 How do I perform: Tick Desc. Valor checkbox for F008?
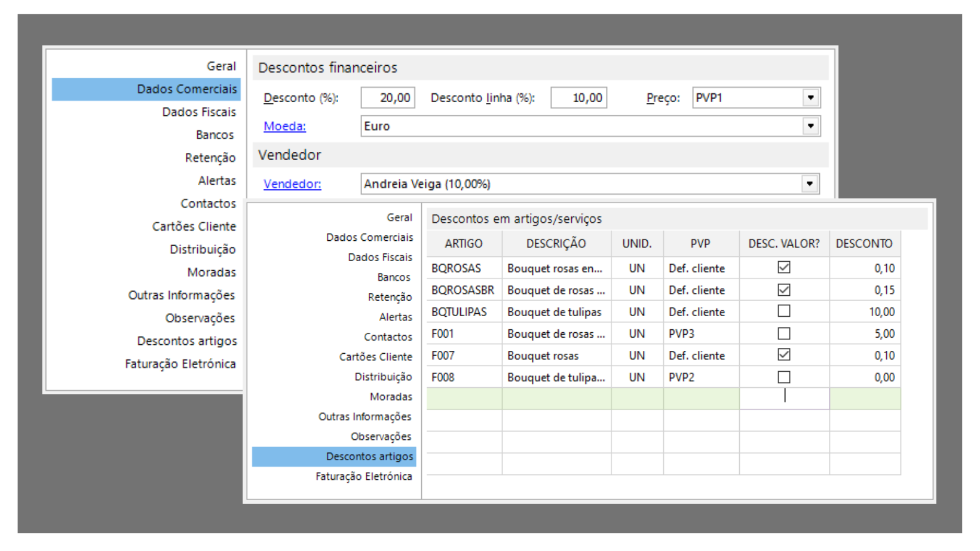point(784,377)
